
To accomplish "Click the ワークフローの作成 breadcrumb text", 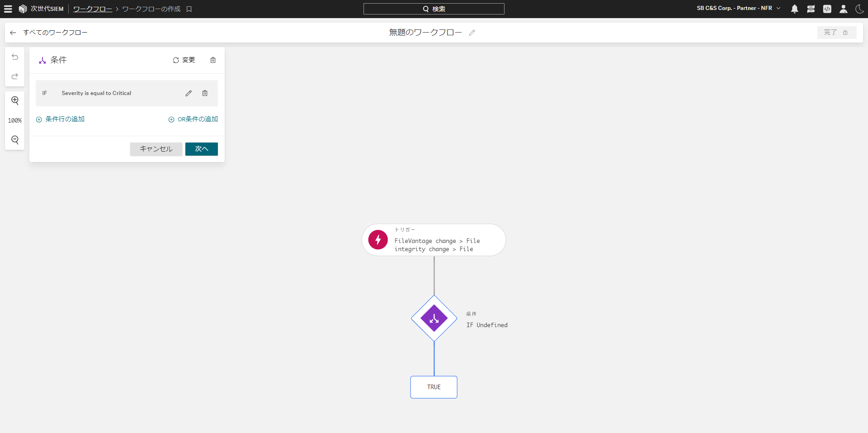I will pos(151,9).
